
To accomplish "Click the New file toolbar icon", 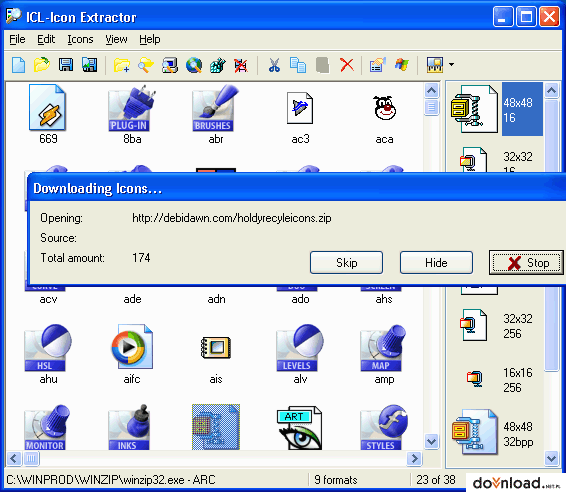I will [x=18, y=65].
